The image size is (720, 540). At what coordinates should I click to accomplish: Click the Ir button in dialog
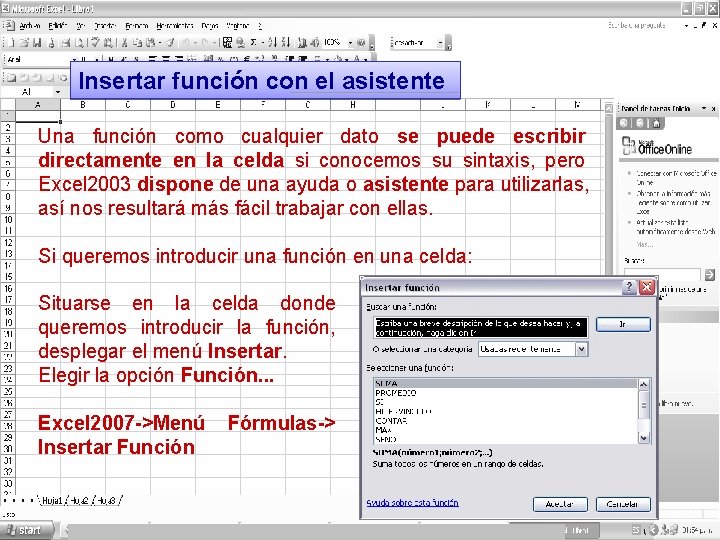coord(623,324)
